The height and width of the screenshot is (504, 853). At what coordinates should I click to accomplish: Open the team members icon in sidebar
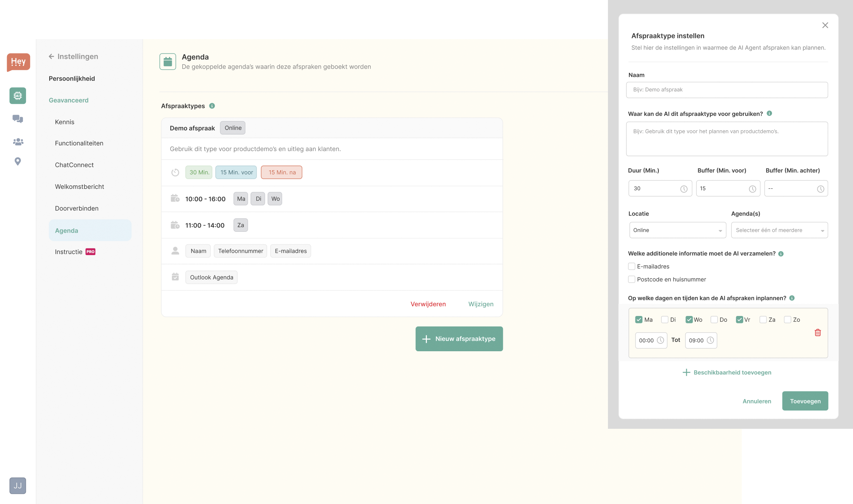(x=18, y=142)
